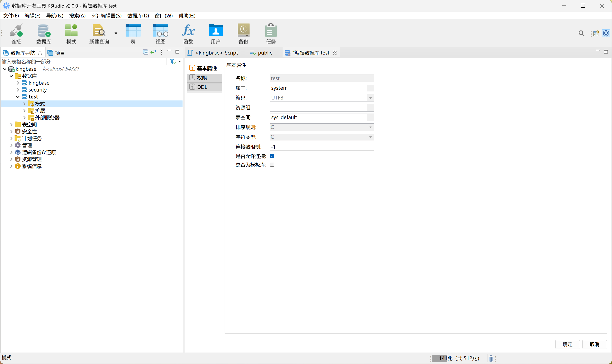Select the DDL side tab
Screen dimensions: 612x364
click(205, 87)
